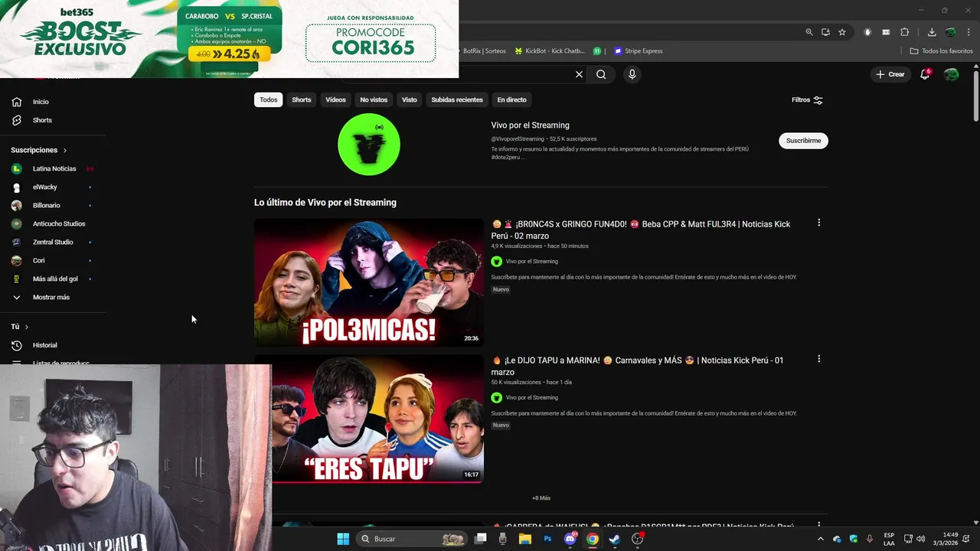Select the Shorts filter chip
This screenshot has height=551, width=980.
[x=302, y=99]
